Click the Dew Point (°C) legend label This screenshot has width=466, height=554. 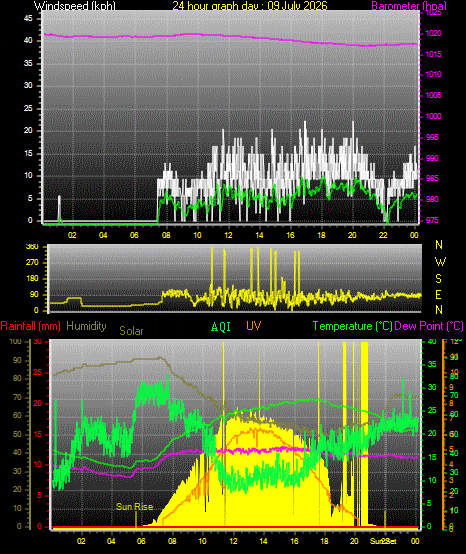tap(429, 326)
